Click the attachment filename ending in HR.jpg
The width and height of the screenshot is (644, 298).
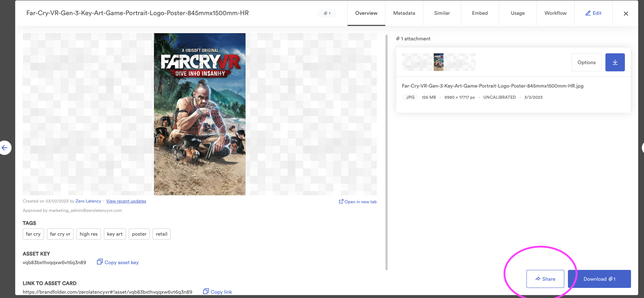tap(493, 86)
